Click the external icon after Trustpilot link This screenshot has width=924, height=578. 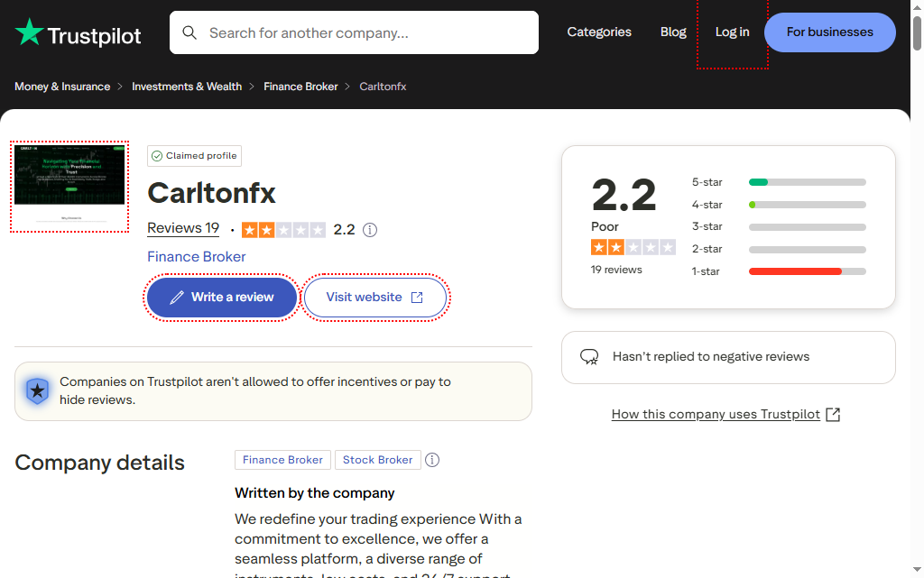pos(833,415)
